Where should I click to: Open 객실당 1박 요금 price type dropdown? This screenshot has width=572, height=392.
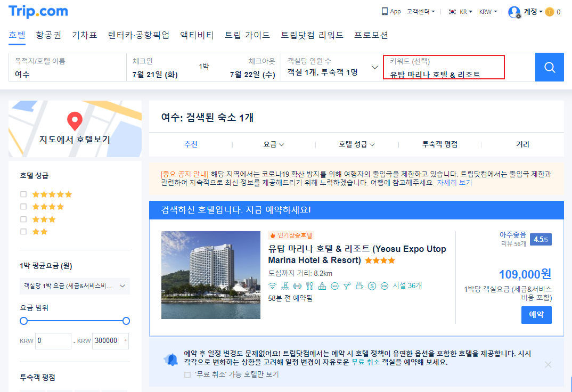[x=75, y=286]
